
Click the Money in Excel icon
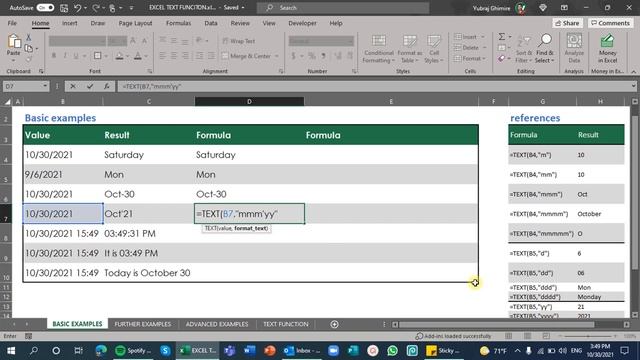[607, 49]
